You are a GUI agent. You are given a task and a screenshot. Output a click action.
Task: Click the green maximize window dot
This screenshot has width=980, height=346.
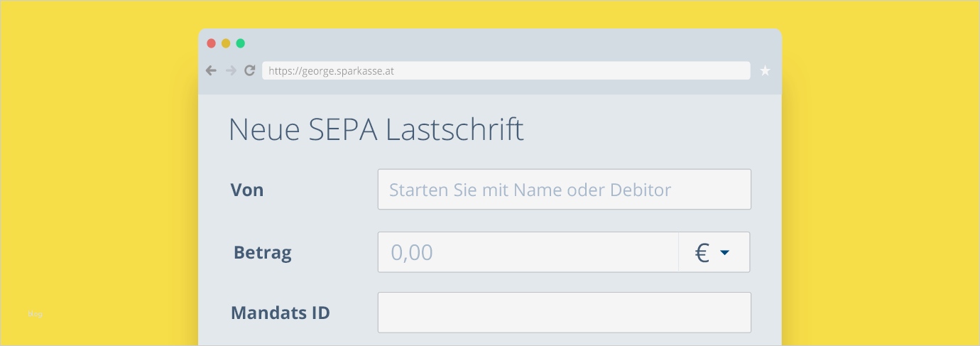pyautogui.click(x=241, y=43)
